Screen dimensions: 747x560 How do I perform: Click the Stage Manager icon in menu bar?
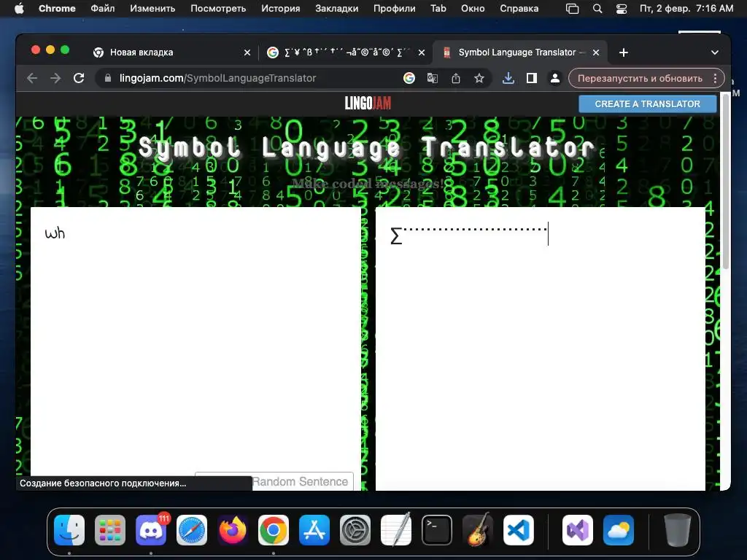pos(572,9)
